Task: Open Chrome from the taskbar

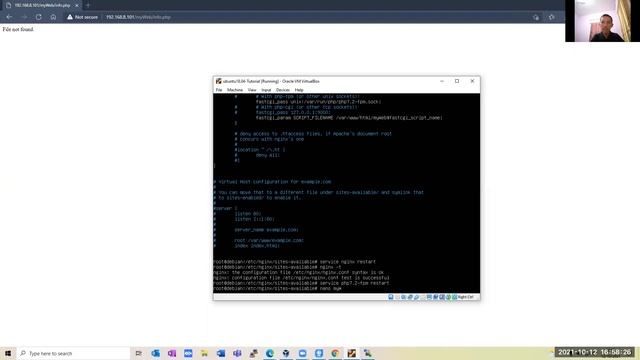Action: [x=335, y=353]
